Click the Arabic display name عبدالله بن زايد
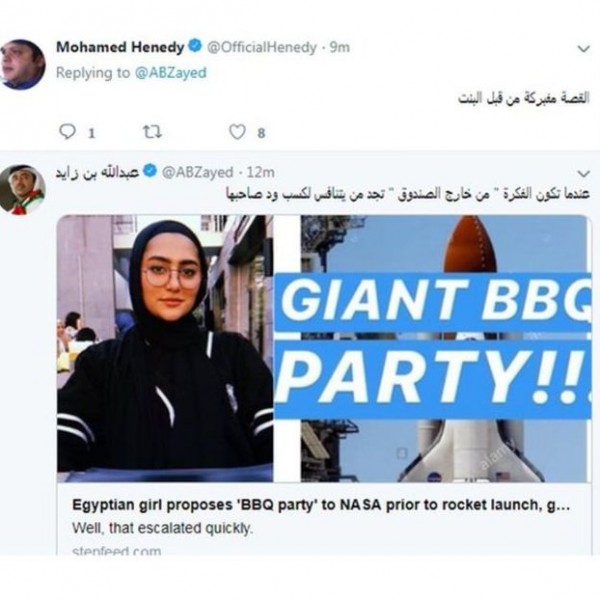This screenshot has height=600, width=600. pyautogui.click(x=97, y=172)
